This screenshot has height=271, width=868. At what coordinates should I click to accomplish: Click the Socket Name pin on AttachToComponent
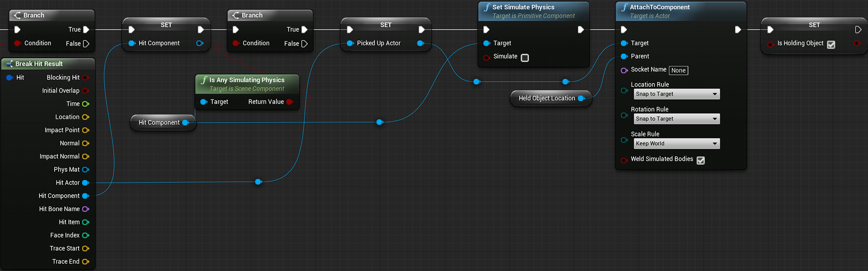tap(624, 70)
